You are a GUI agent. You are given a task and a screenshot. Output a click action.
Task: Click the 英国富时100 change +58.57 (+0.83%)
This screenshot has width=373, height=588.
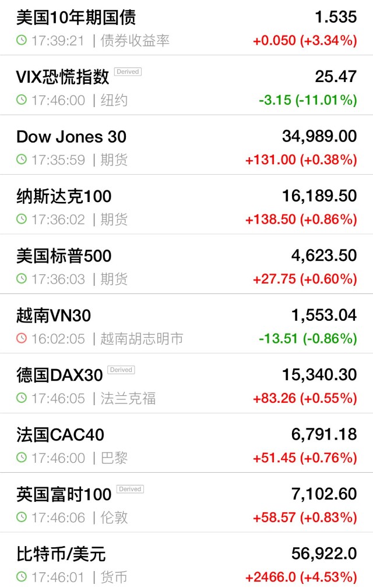click(305, 518)
